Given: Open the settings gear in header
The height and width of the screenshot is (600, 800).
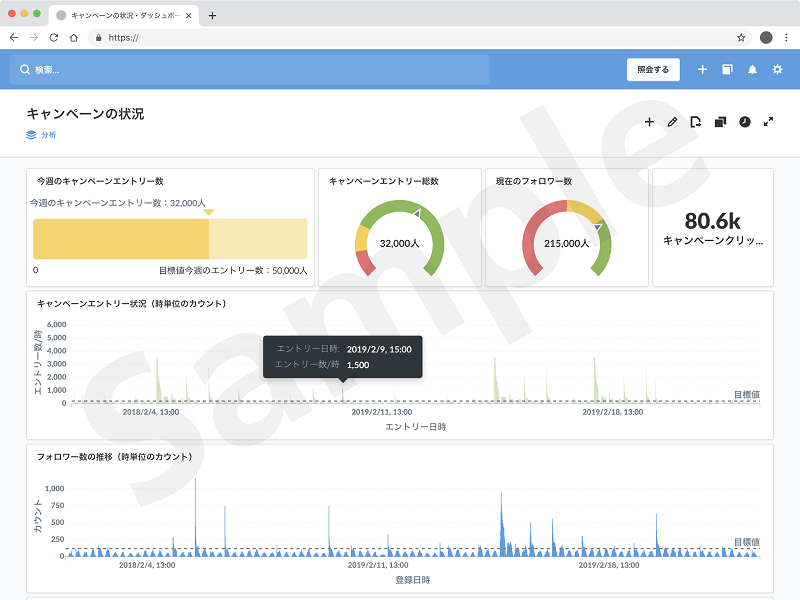Looking at the screenshot, I should [777, 70].
